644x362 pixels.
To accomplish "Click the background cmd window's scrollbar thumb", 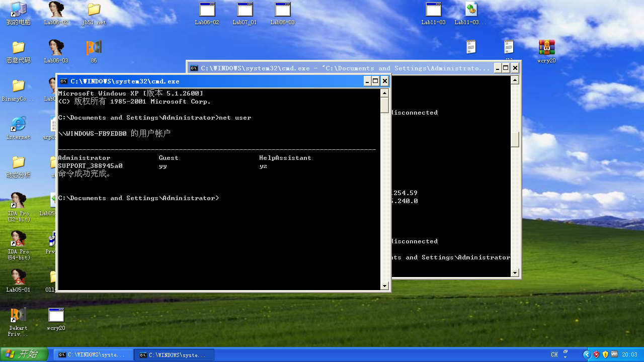I will pos(515,139).
